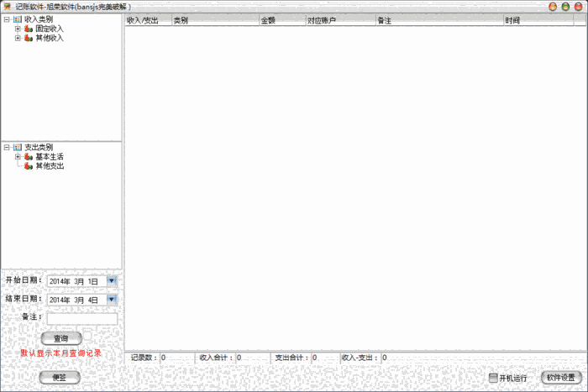This screenshot has width=588, height=392.
Task: Click the 基本生活 category icon
Action: 29,157
